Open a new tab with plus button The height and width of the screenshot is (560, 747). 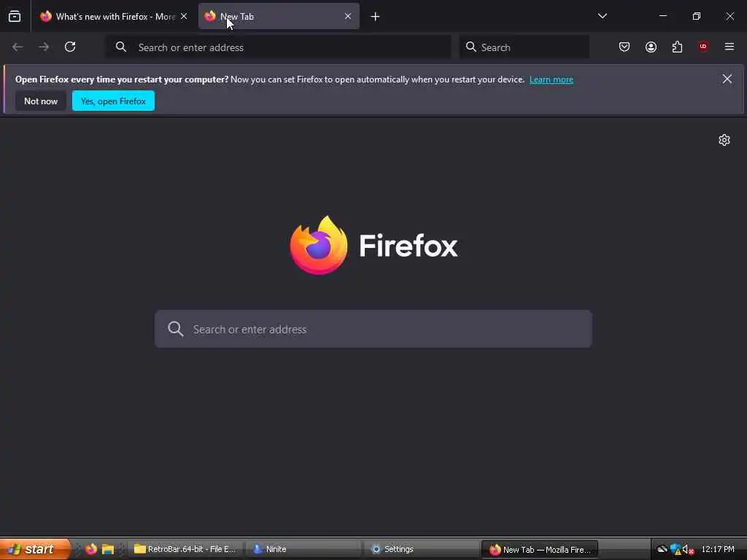tap(375, 17)
